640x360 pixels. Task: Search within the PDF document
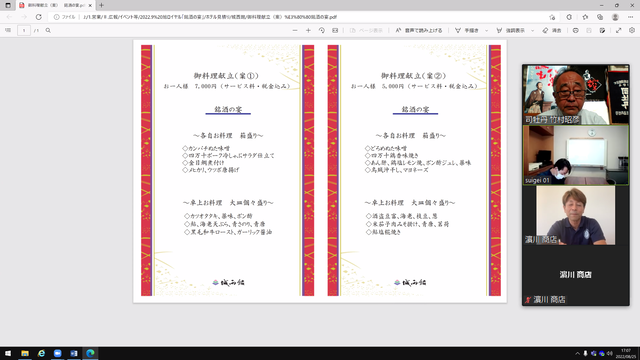click(48, 30)
